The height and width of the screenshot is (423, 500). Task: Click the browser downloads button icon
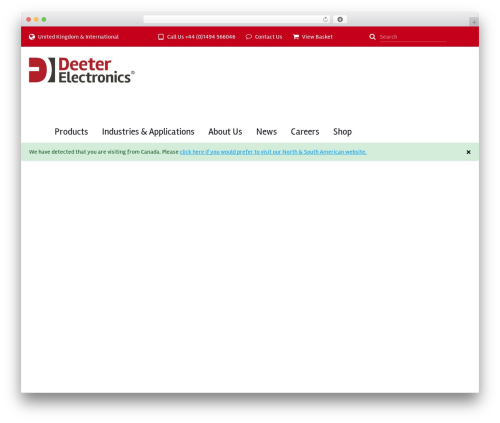pyautogui.click(x=340, y=20)
